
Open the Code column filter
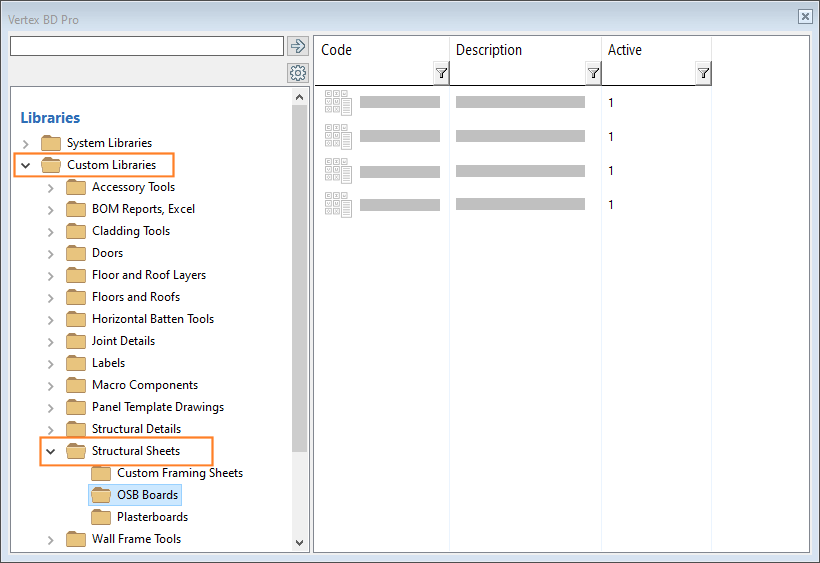click(441, 73)
